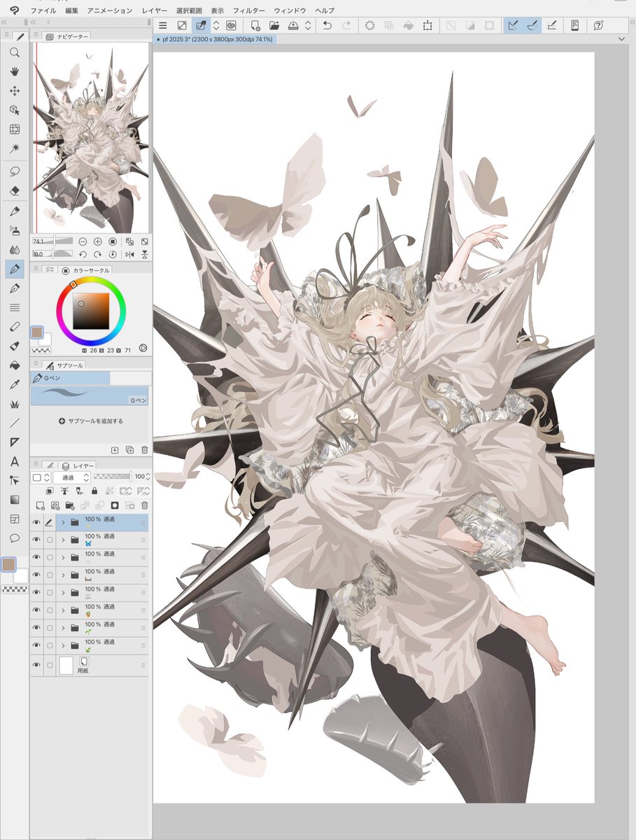
Task: Hide the butterfly folder layer
Action: 36,540
